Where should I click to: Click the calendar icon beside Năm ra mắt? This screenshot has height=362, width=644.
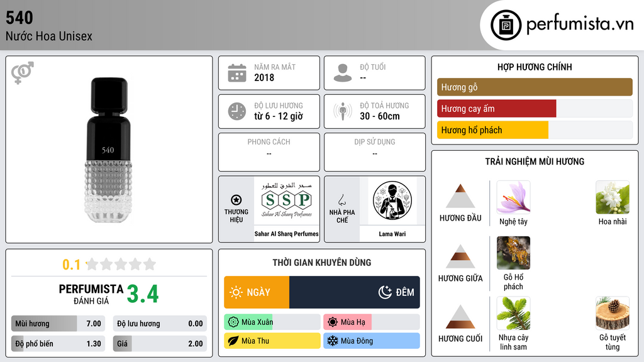237,73
